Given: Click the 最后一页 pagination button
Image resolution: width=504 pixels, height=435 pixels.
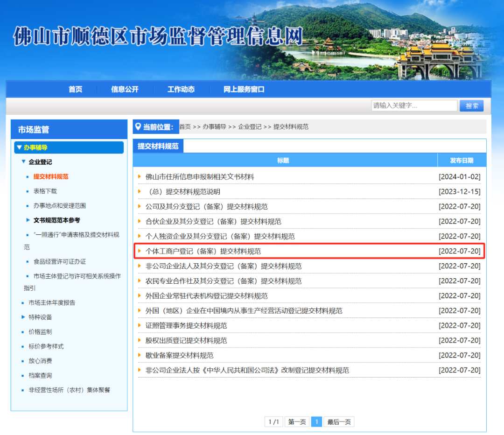Looking at the screenshot, I should point(339,421).
